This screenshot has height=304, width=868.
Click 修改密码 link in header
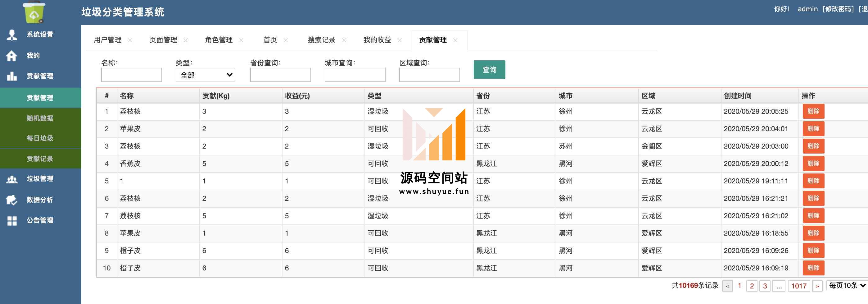[838, 9]
